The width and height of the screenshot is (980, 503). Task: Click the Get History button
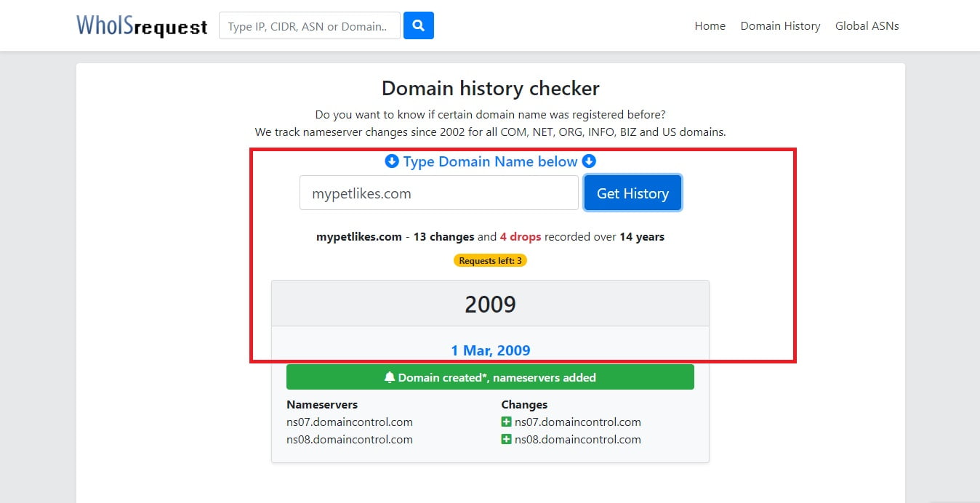(x=632, y=193)
